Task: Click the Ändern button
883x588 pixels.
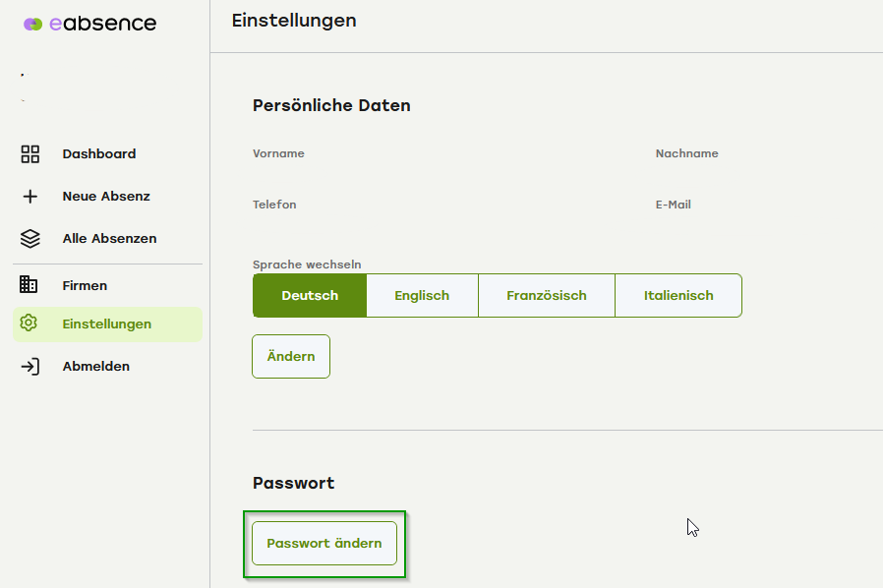Action: coord(290,356)
